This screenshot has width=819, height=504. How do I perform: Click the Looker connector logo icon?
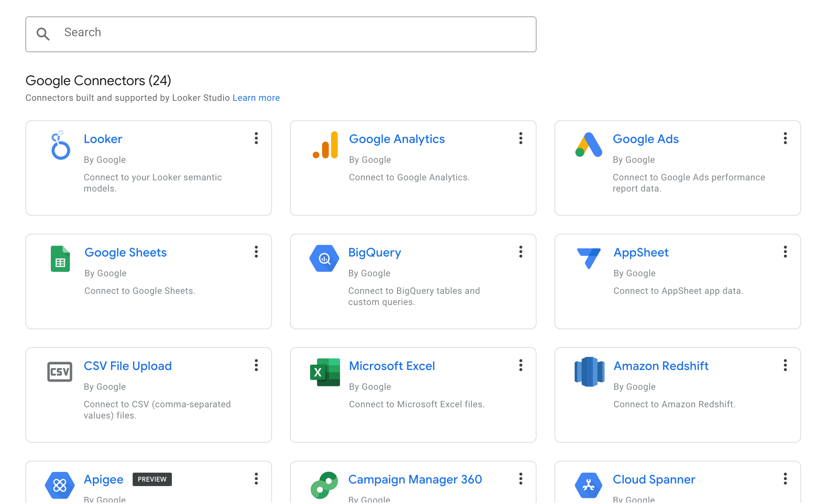(60, 145)
